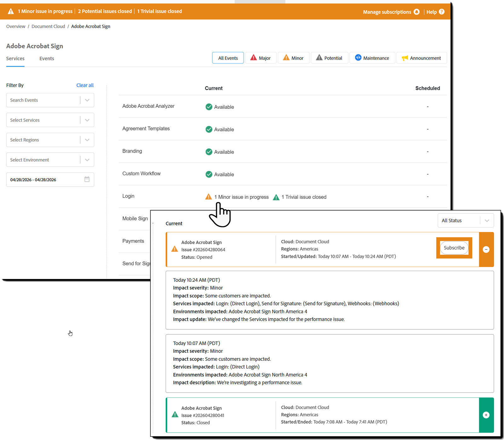Select the All Events filter tab
504x440 pixels.
click(x=228, y=58)
